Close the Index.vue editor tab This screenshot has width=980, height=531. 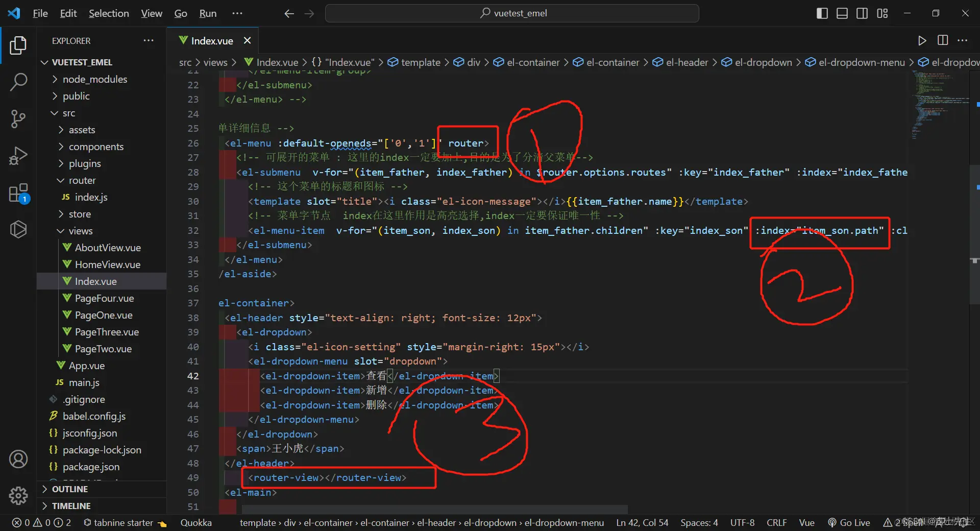point(247,40)
